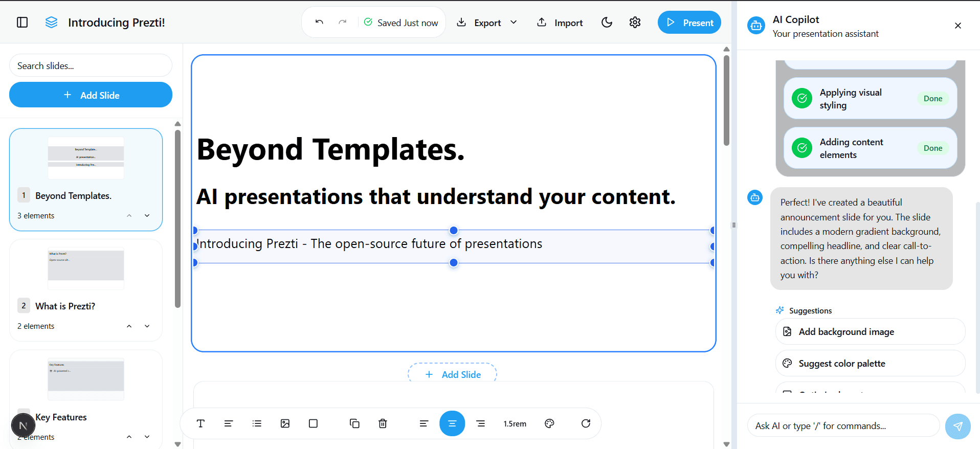Insert a square shape element

313,423
